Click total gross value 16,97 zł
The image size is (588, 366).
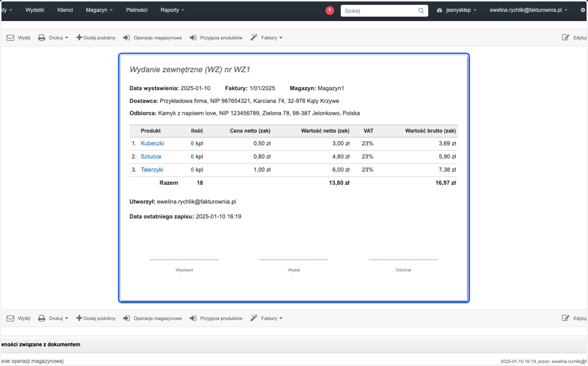click(446, 183)
